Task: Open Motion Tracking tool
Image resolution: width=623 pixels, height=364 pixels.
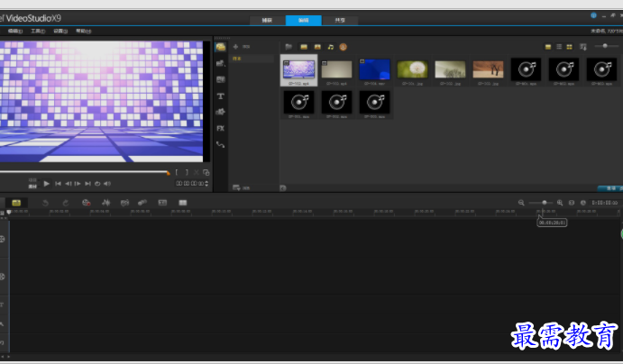Action: (x=142, y=203)
